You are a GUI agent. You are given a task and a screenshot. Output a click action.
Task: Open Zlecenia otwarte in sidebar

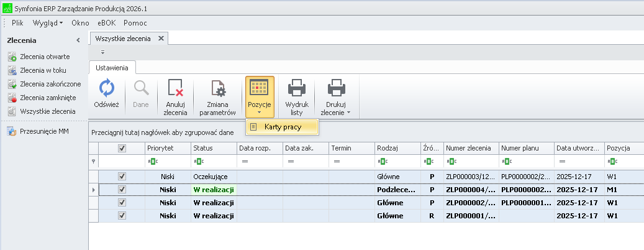[45, 57]
